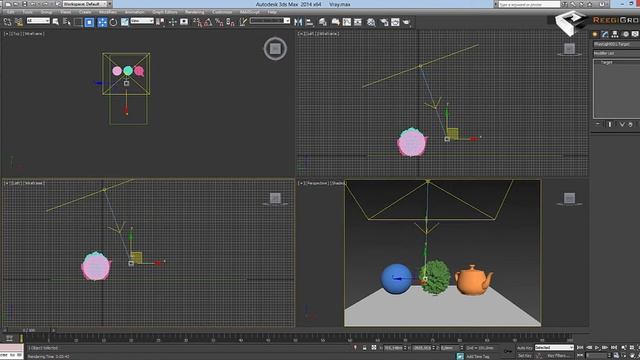The width and height of the screenshot is (640, 360).
Task: Click the Mirror tool icon
Action: tap(298, 22)
